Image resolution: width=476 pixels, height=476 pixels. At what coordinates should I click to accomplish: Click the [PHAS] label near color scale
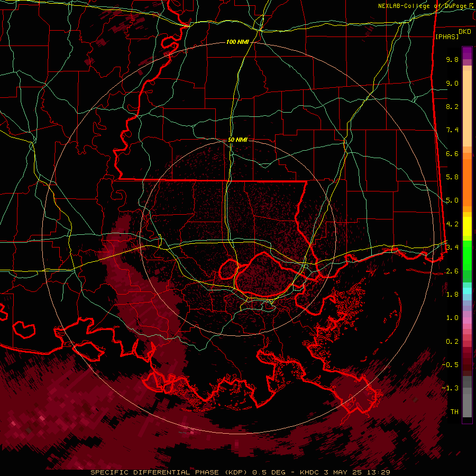click(447, 36)
